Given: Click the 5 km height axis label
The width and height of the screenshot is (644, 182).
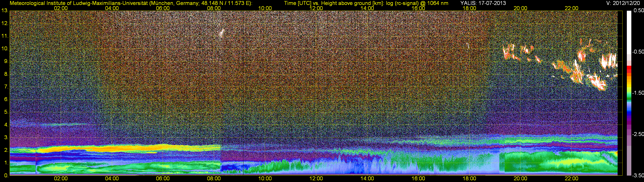Looking at the screenshot, I should click(6, 112).
